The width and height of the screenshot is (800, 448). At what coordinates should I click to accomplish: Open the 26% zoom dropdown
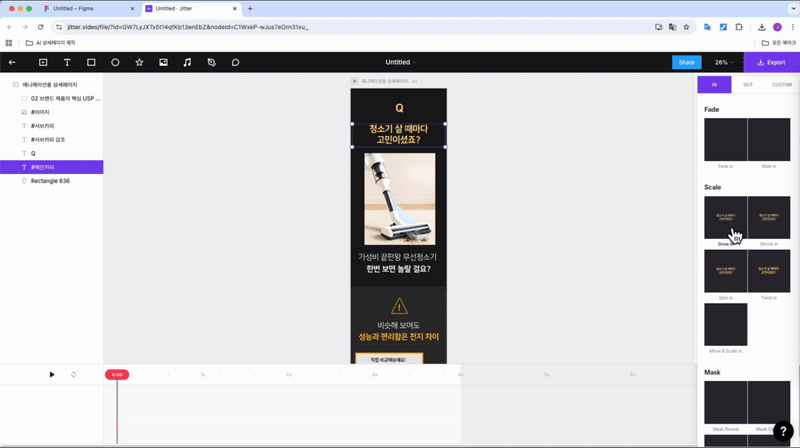pyautogui.click(x=724, y=62)
